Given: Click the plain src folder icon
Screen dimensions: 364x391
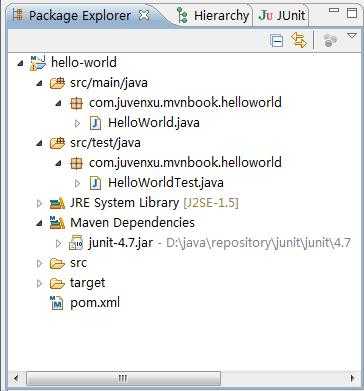Looking at the screenshot, I should 57,263.
